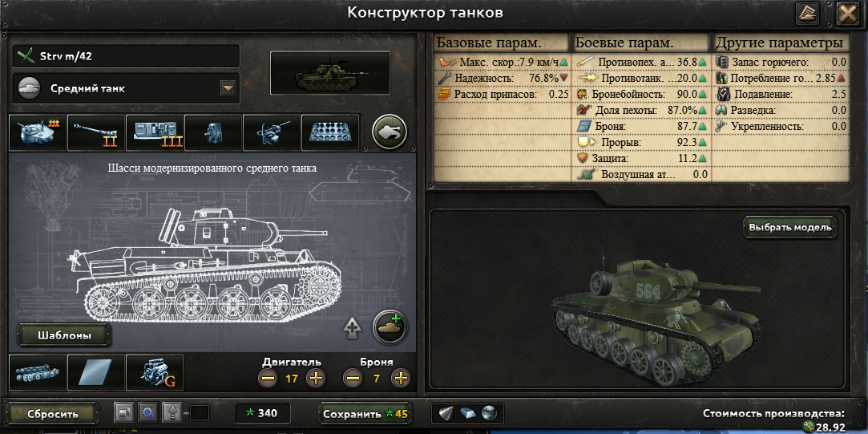Click the add new tank variant icon
868x434 pixels.
[390, 327]
